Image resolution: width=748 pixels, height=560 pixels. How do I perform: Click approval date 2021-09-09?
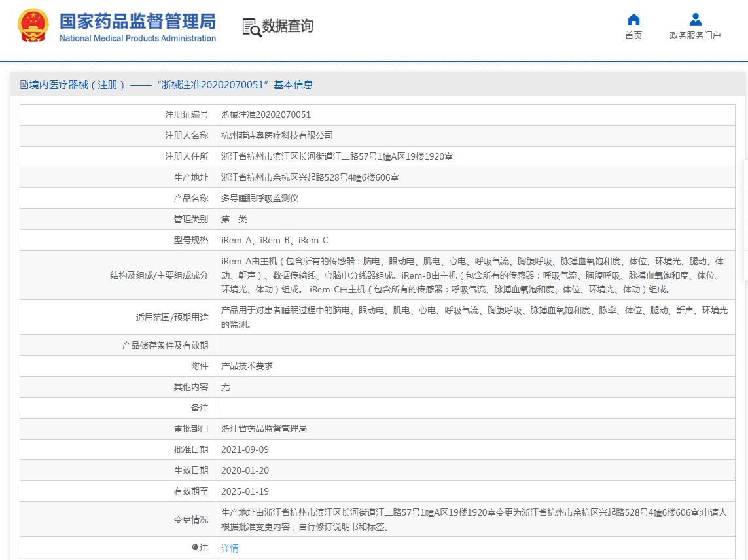(x=245, y=450)
